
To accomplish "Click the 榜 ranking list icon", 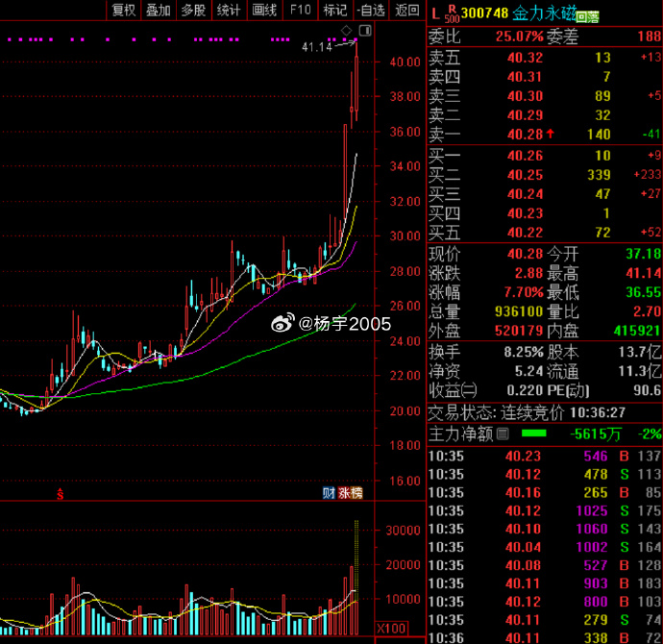I will [356, 493].
